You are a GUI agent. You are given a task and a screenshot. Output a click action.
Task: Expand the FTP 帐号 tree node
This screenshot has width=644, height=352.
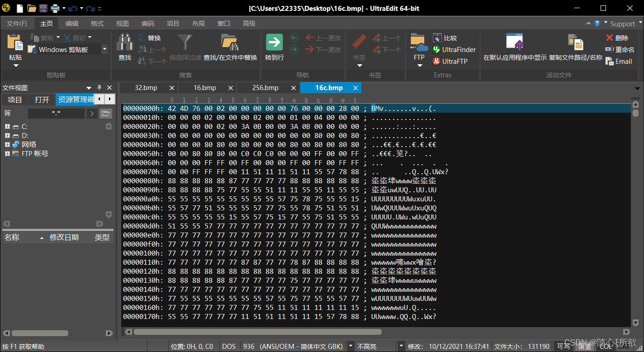coord(7,154)
